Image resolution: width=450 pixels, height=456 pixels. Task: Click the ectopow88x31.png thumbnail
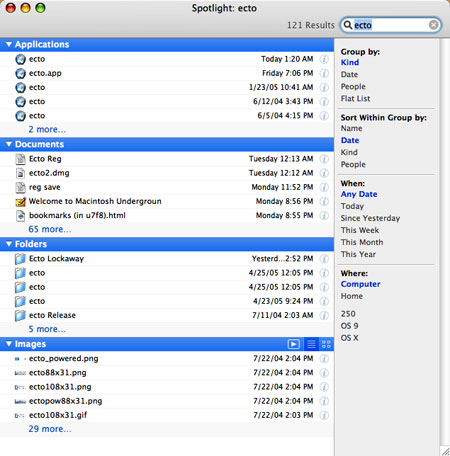(20, 401)
